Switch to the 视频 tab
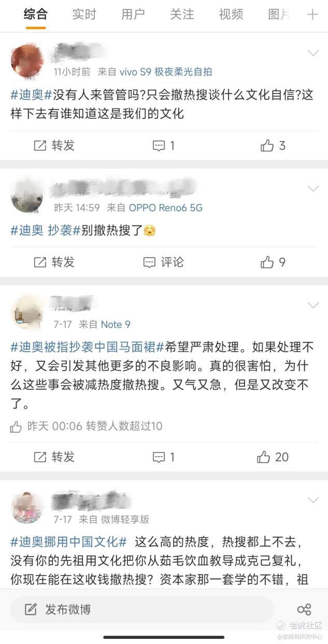Screen dimensions: 328x644 click(x=231, y=15)
